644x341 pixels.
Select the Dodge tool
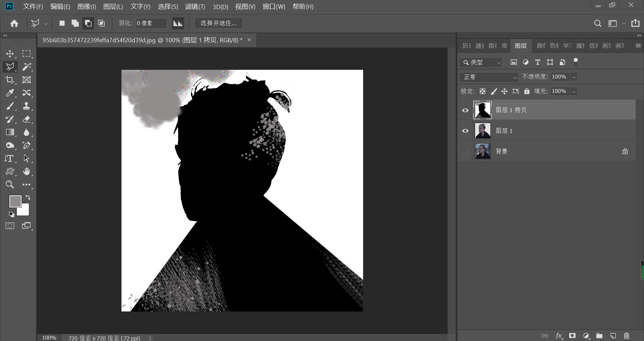pyautogui.click(x=10, y=145)
